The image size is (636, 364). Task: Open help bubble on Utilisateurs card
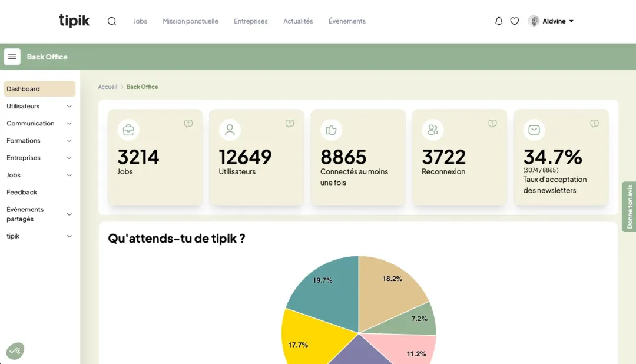[290, 123]
